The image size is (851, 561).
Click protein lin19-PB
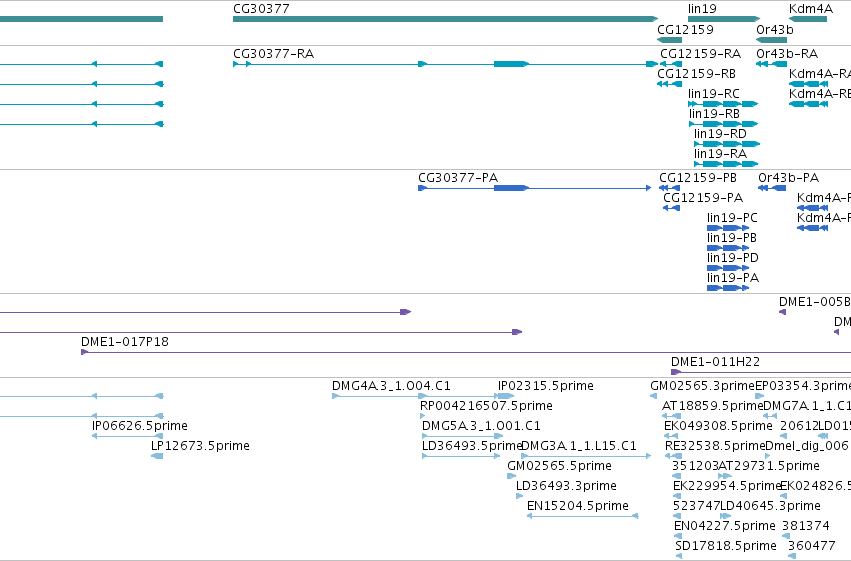[728, 248]
